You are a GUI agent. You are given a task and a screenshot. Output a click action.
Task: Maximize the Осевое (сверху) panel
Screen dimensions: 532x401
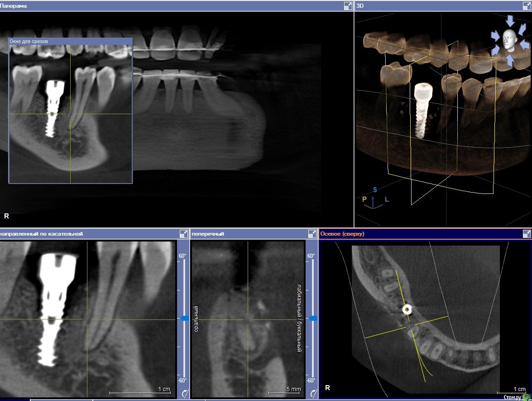tap(526, 234)
